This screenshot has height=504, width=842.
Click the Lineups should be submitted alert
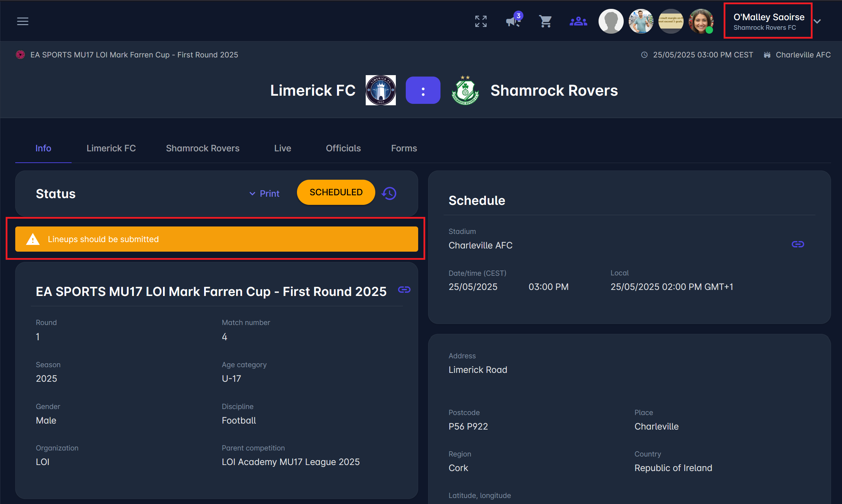217,239
